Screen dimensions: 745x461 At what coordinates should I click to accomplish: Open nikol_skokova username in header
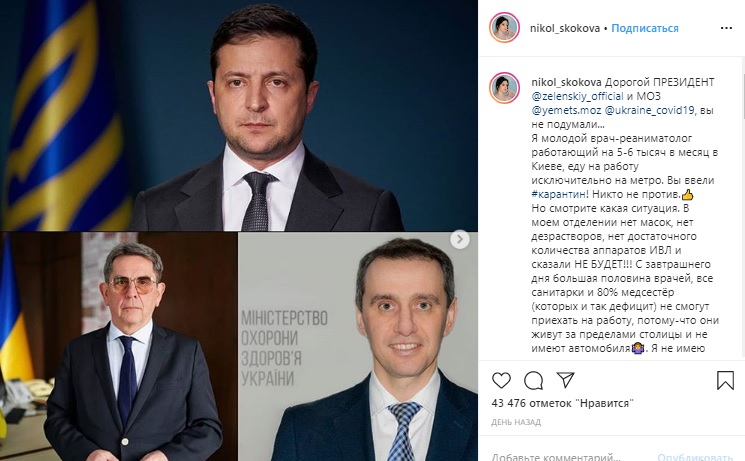click(x=565, y=28)
